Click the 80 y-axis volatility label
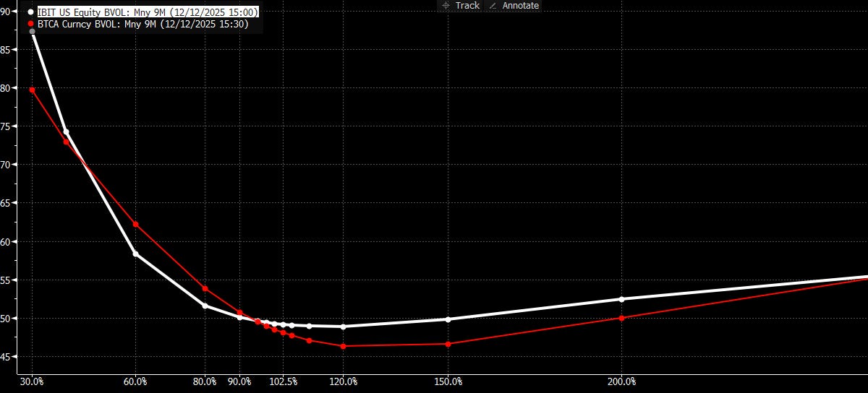The height and width of the screenshot is (393, 868). click(x=4, y=87)
